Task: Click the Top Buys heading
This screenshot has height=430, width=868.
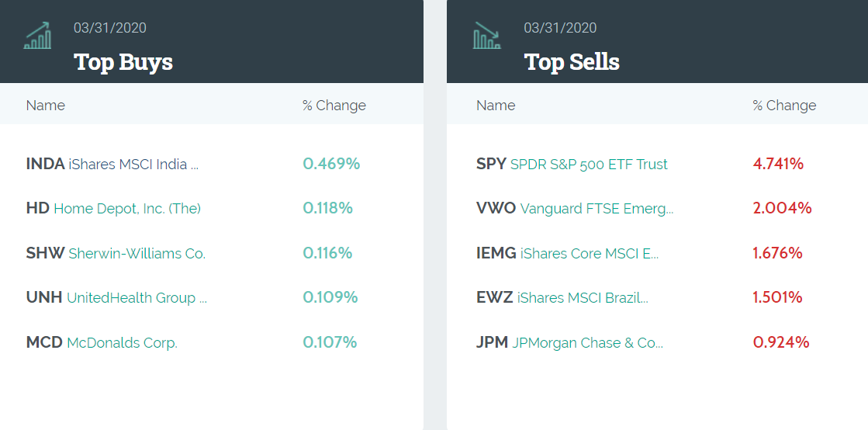Action: 123,62
